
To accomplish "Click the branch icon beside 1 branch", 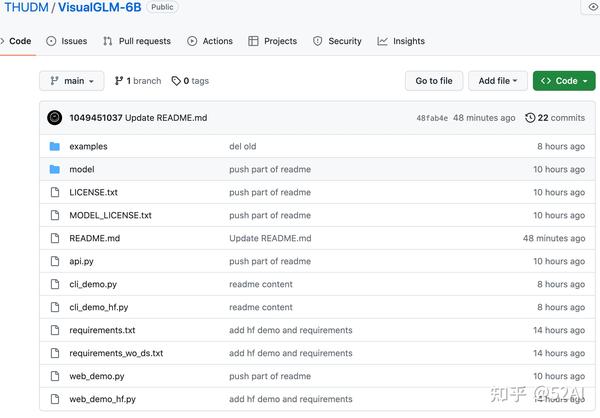I will [x=119, y=81].
